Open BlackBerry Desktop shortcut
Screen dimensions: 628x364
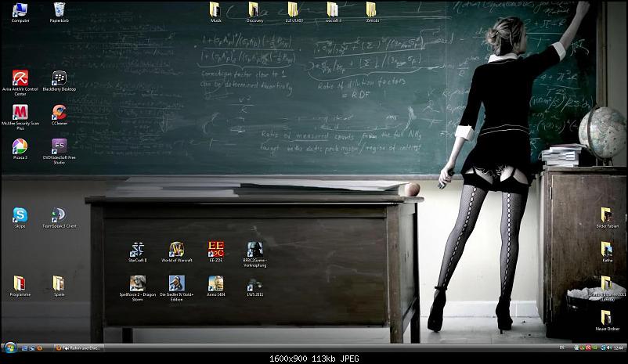59,78
